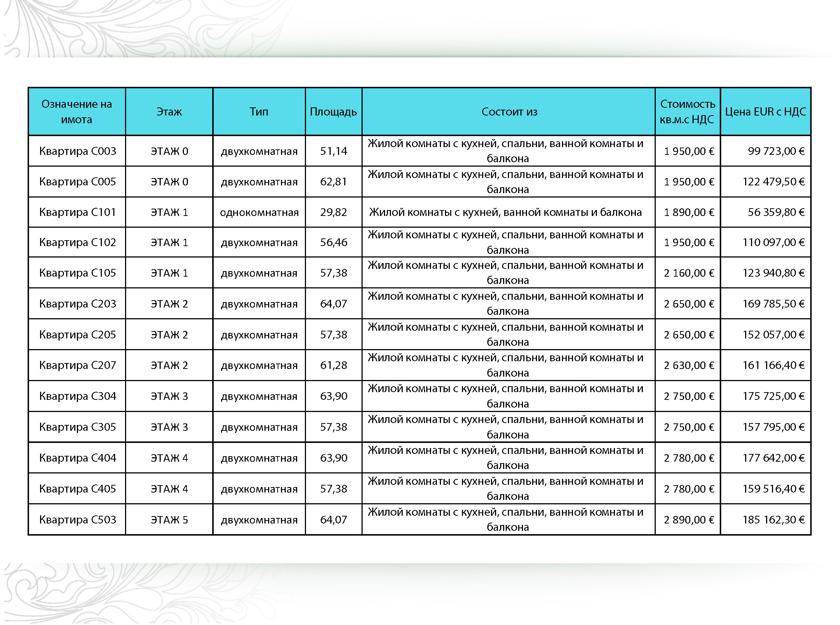Select the 'Квартира C503' cell

pyautogui.click(x=78, y=520)
